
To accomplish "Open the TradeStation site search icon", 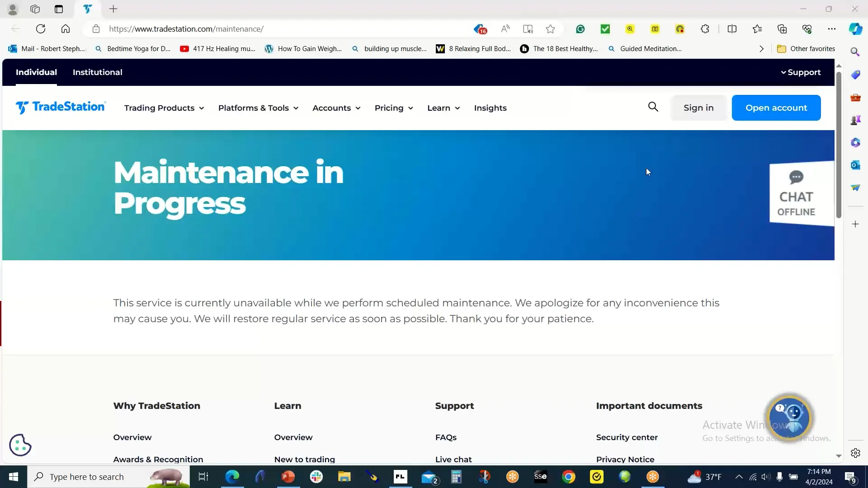I will [x=653, y=108].
